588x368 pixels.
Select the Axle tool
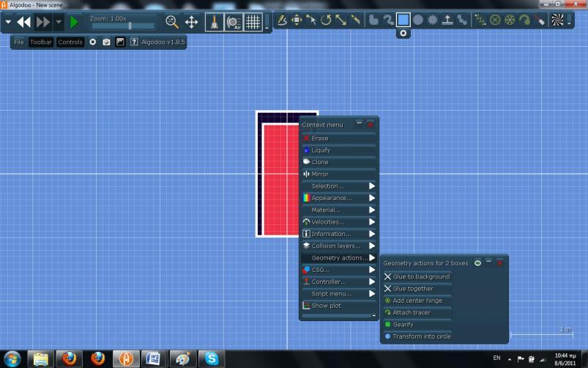pyautogui.click(x=510, y=20)
